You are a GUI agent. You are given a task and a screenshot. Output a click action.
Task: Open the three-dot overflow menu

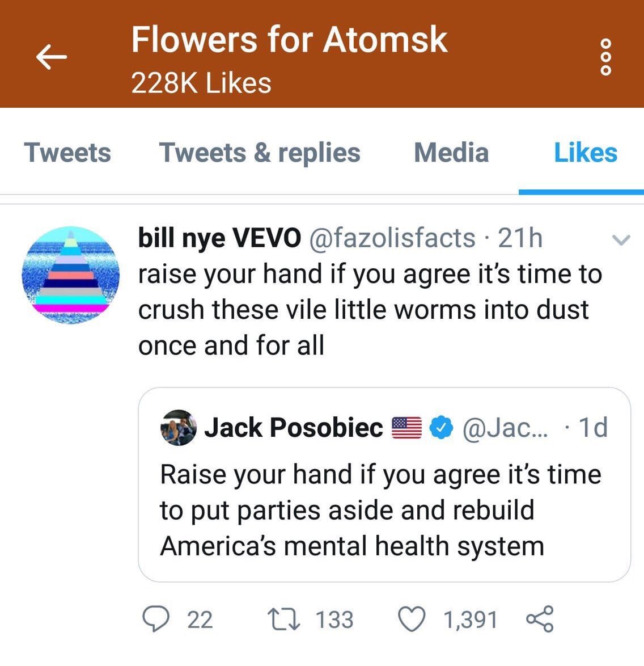(606, 57)
